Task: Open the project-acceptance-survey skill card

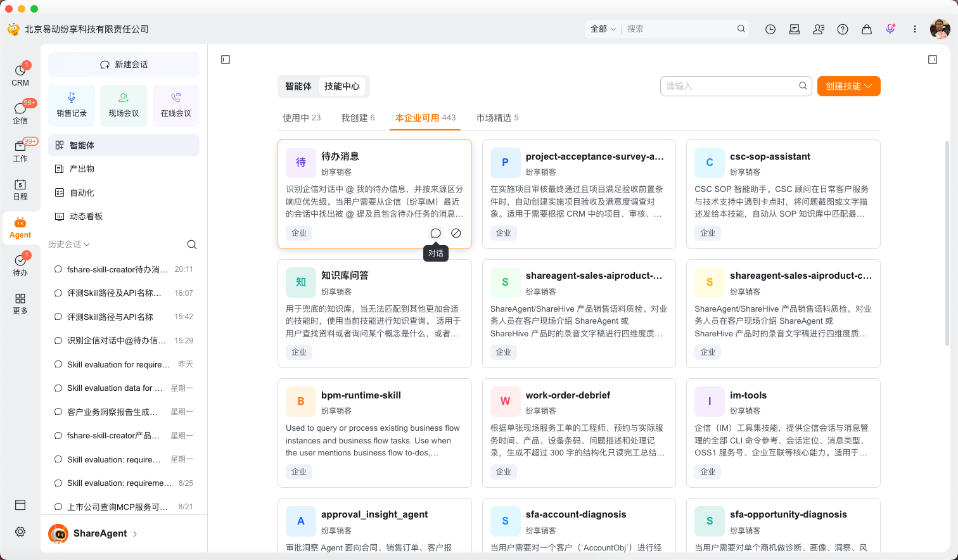Action: (579, 194)
